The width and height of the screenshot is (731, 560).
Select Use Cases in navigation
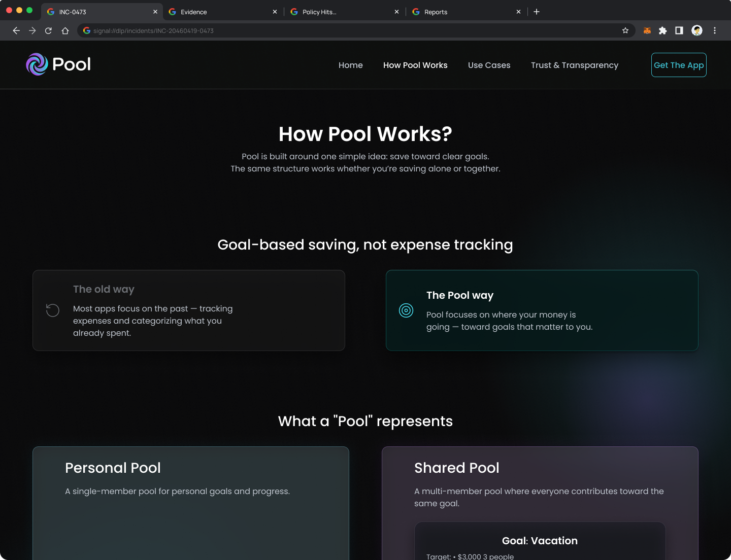coord(489,65)
